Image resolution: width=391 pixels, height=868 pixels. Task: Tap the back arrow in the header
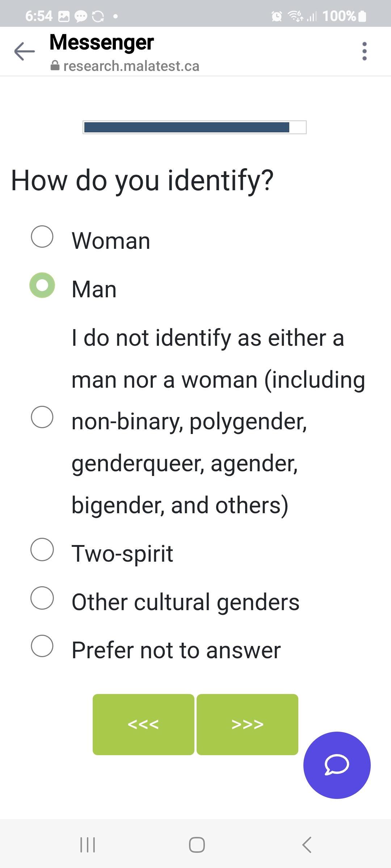click(24, 51)
